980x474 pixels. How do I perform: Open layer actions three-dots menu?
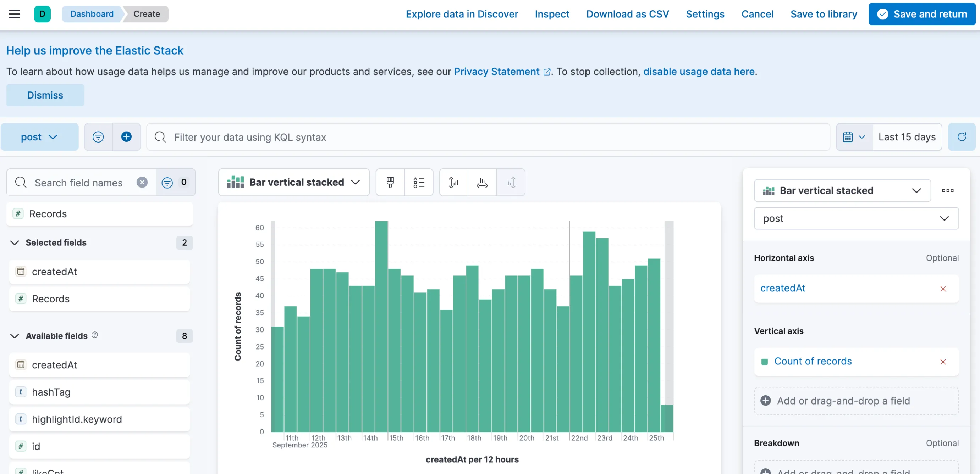coord(948,190)
